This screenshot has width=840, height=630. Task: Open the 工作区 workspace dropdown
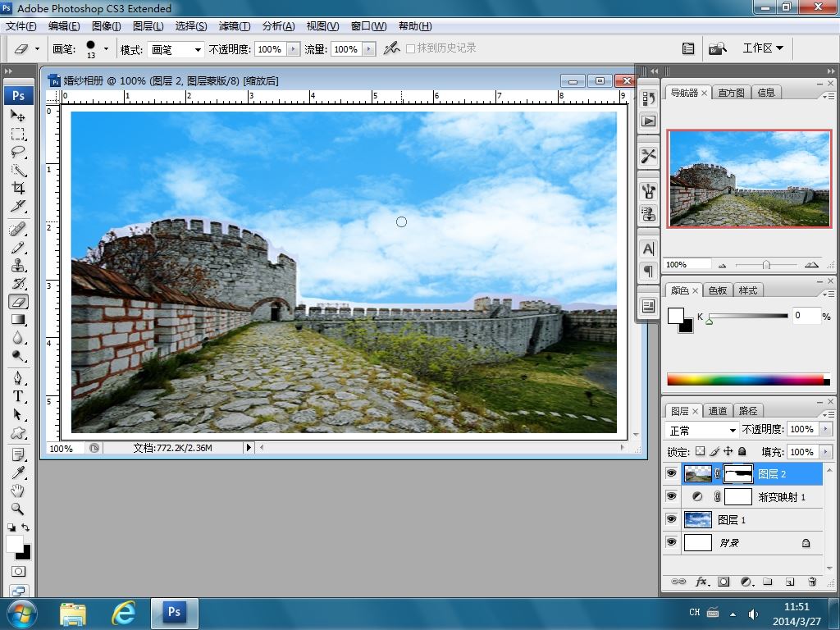(763, 48)
